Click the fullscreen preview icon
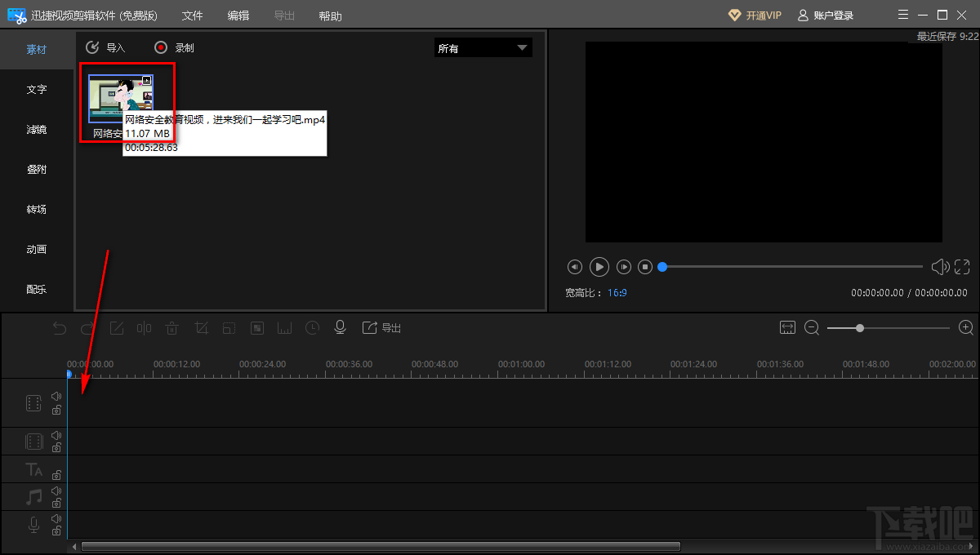Viewport: 980px width, 555px height. pyautogui.click(x=962, y=266)
